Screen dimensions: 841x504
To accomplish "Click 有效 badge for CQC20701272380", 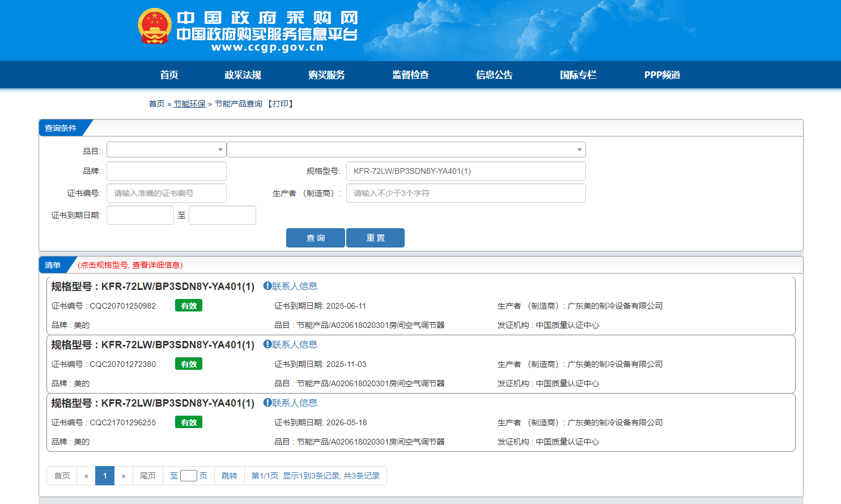I will [189, 364].
